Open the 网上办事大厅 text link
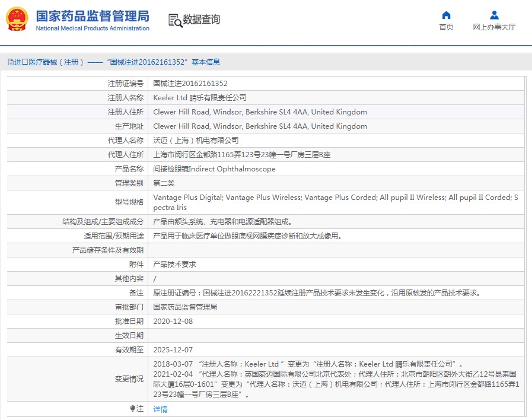The height and width of the screenshot is (420, 532). (x=494, y=27)
